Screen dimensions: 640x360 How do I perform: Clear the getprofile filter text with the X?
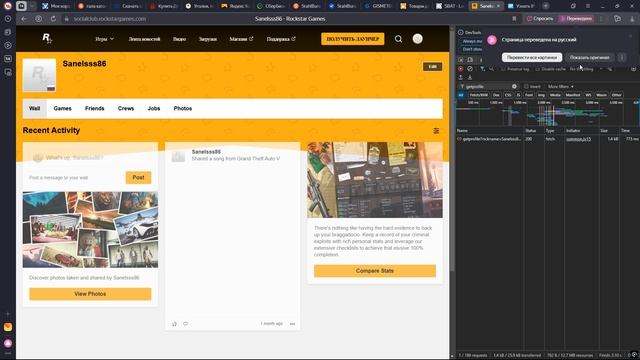point(514,87)
